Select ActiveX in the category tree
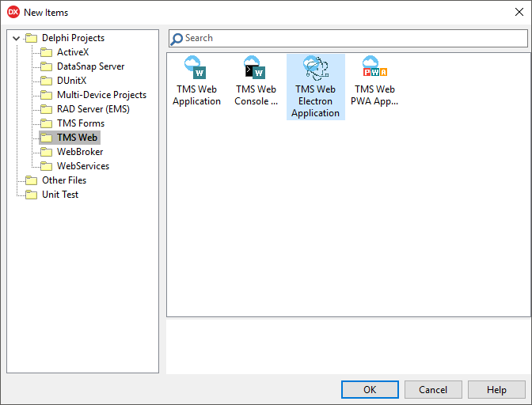532x405 pixels. pyautogui.click(x=73, y=52)
